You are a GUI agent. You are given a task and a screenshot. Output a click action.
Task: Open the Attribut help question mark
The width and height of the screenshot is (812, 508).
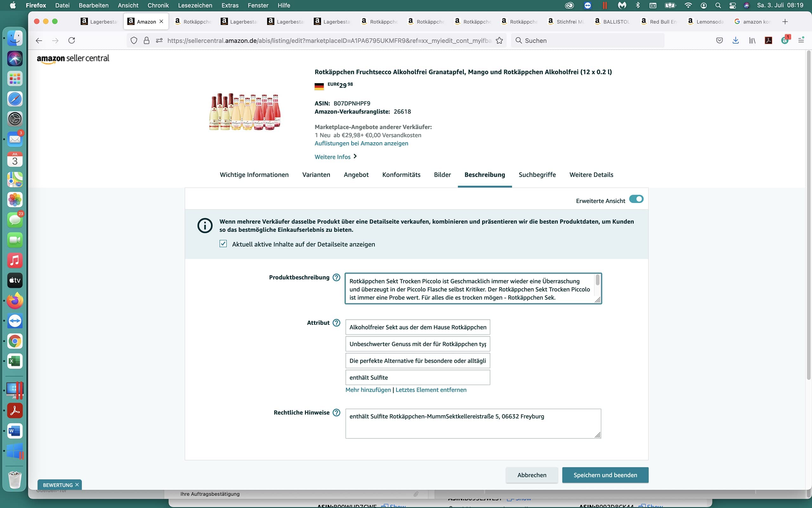[336, 323]
